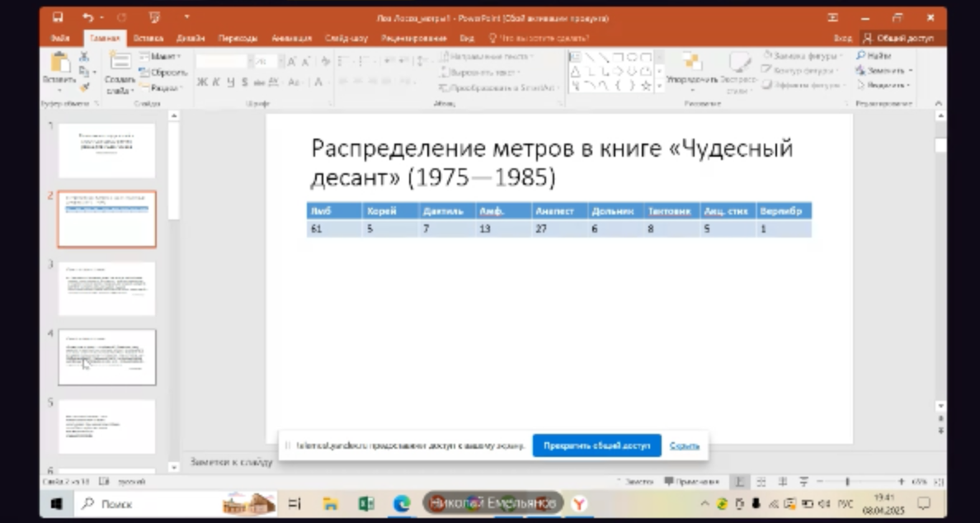
Task: Click the Share (Общий доступ) button
Action: (x=902, y=38)
